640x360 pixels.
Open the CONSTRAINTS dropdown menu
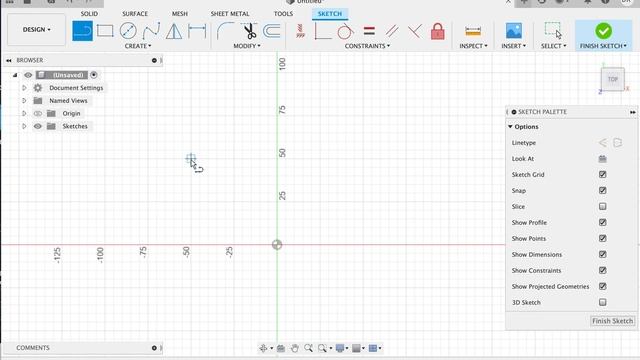pos(367,46)
